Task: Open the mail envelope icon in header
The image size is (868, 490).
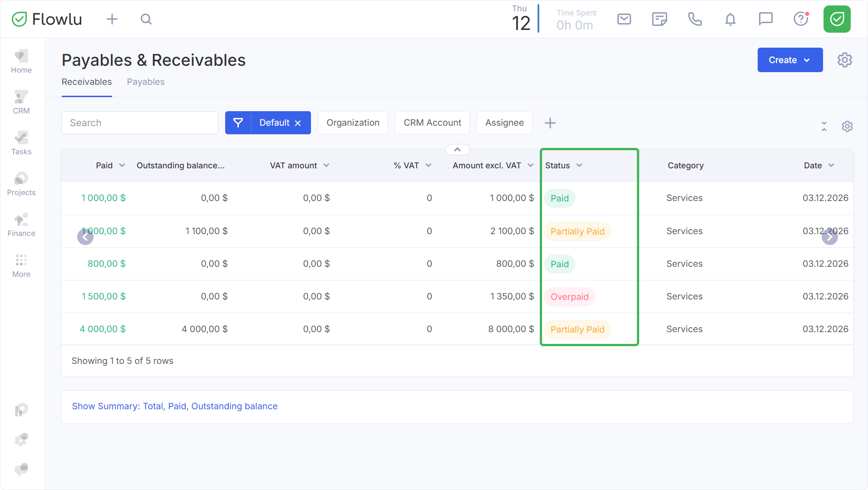Action: point(624,19)
